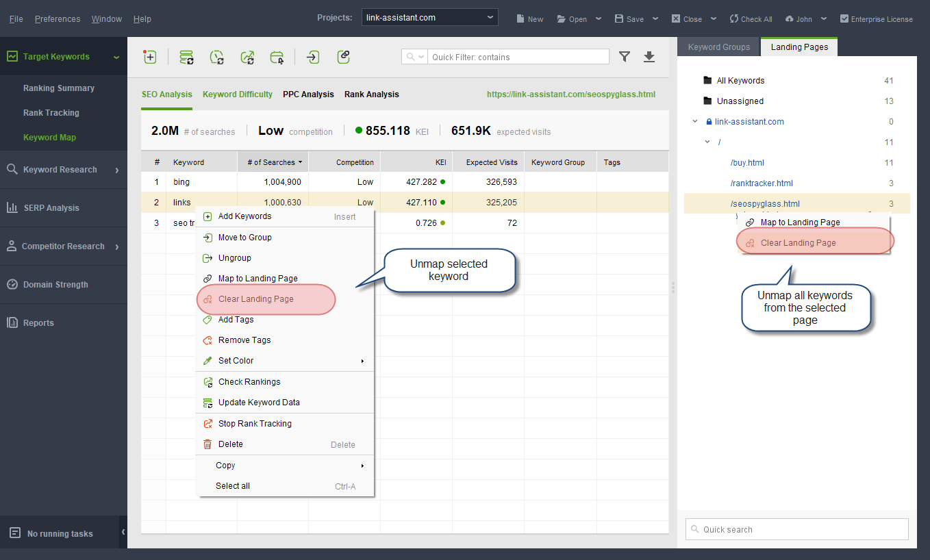Focus the Quick Filter input field

[x=518, y=57]
